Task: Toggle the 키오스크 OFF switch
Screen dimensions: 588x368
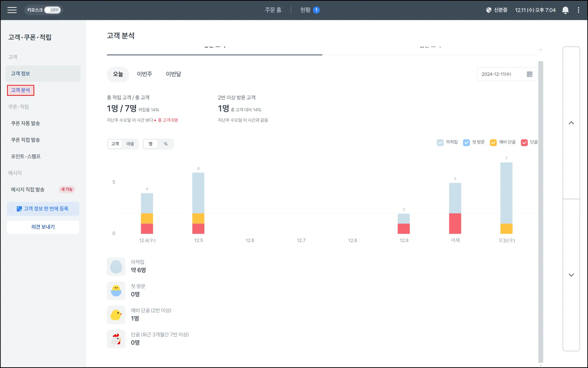Action: [52, 10]
